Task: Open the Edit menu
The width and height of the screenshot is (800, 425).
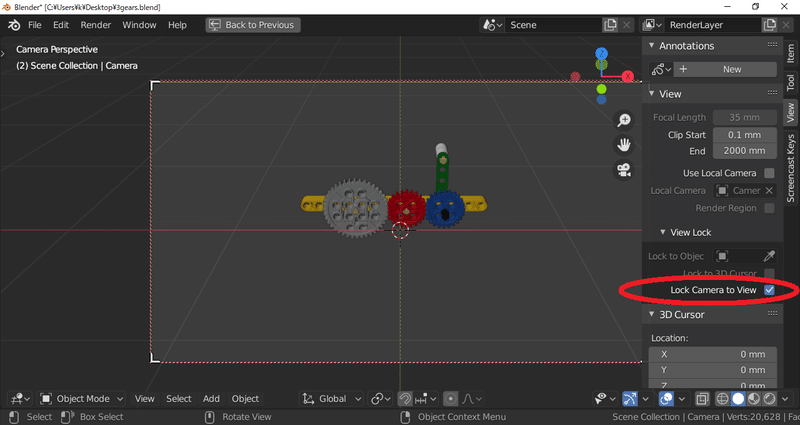Action: pos(61,25)
